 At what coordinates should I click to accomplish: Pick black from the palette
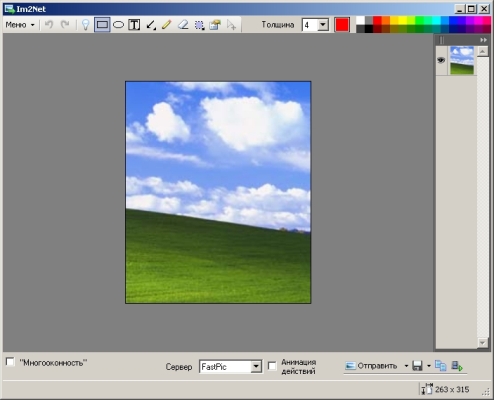click(x=369, y=29)
